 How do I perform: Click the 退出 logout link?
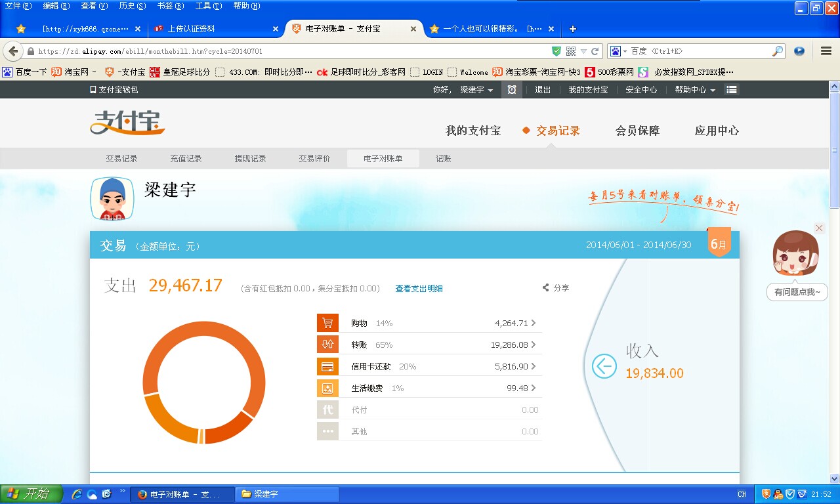pyautogui.click(x=543, y=90)
